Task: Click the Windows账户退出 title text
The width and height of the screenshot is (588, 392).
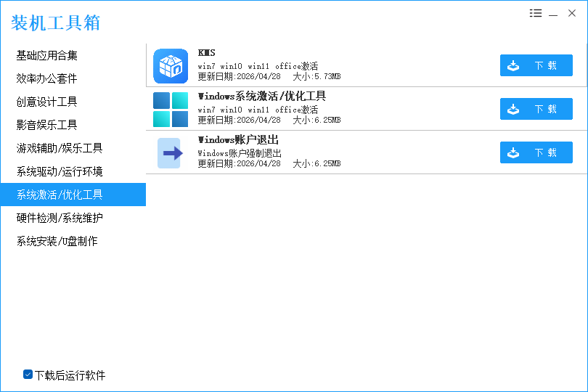Action: [x=238, y=140]
